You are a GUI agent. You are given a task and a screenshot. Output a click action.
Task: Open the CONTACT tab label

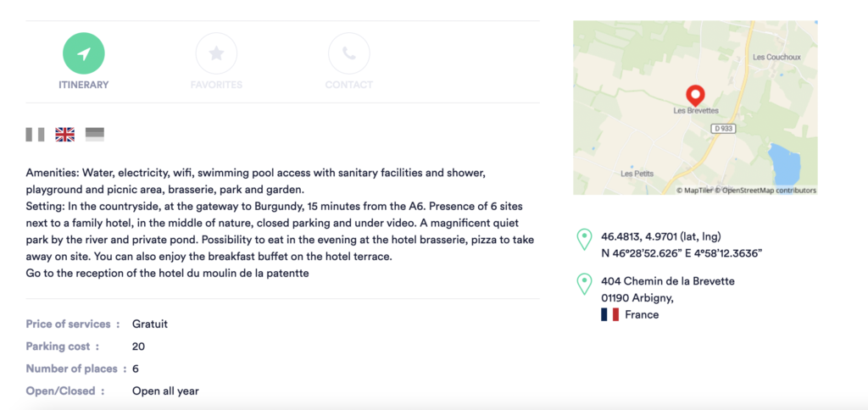(x=348, y=85)
